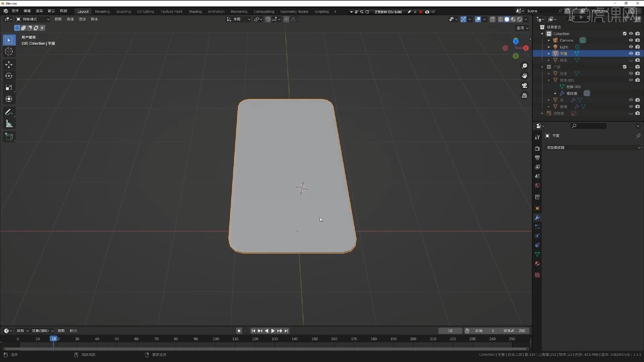
Task: Toggle viewport overlays display
Action: [x=478, y=19]
